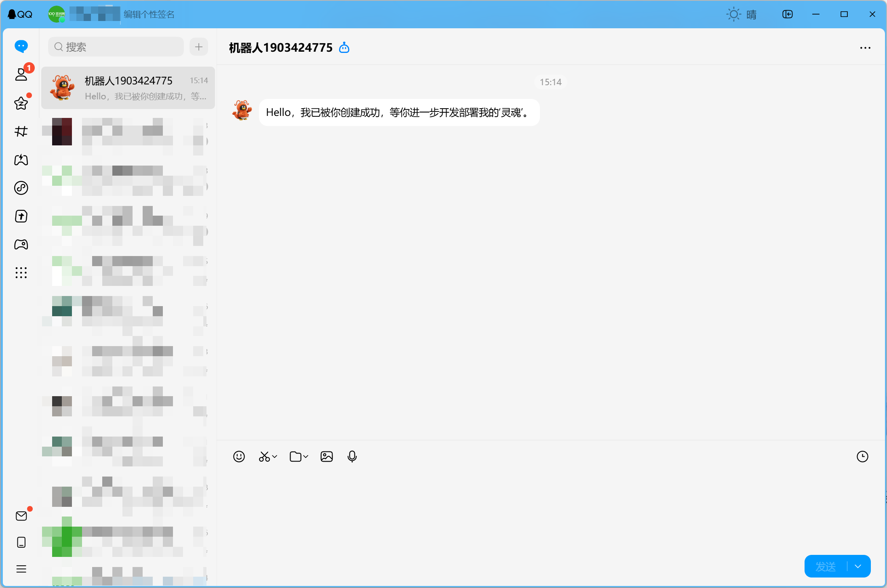Open the emoji picker
887x588 pixels.
(x=239, y=456)
